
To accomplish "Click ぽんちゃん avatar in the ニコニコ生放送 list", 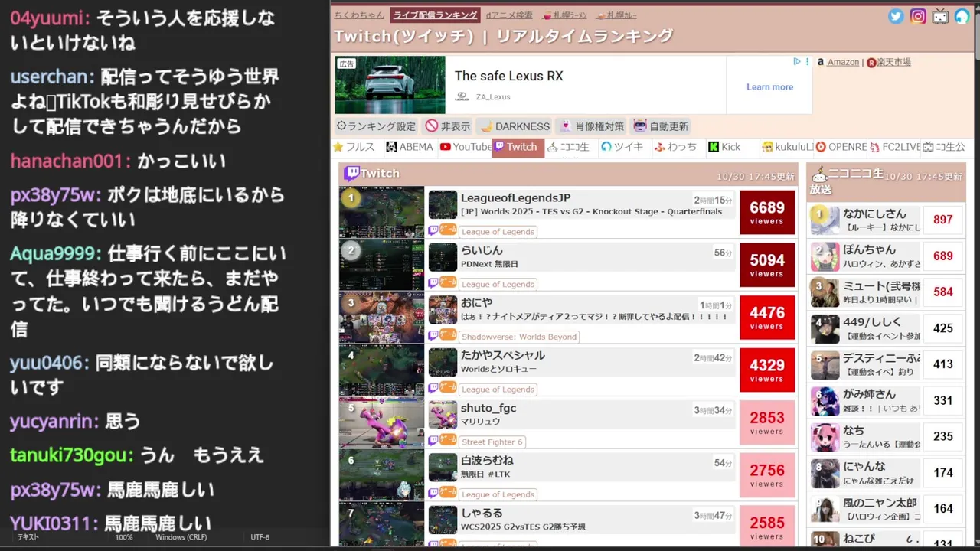I will (825, 256).
